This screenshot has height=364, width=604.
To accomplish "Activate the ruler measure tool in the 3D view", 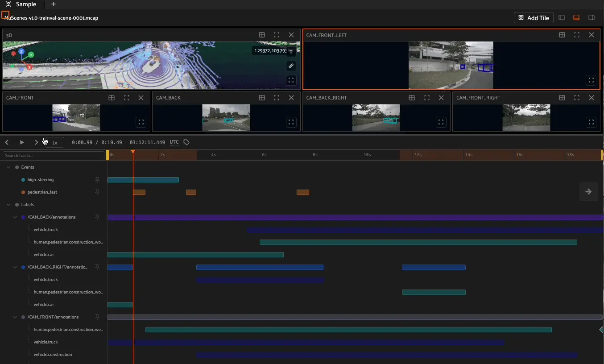I will pos(291,66).
